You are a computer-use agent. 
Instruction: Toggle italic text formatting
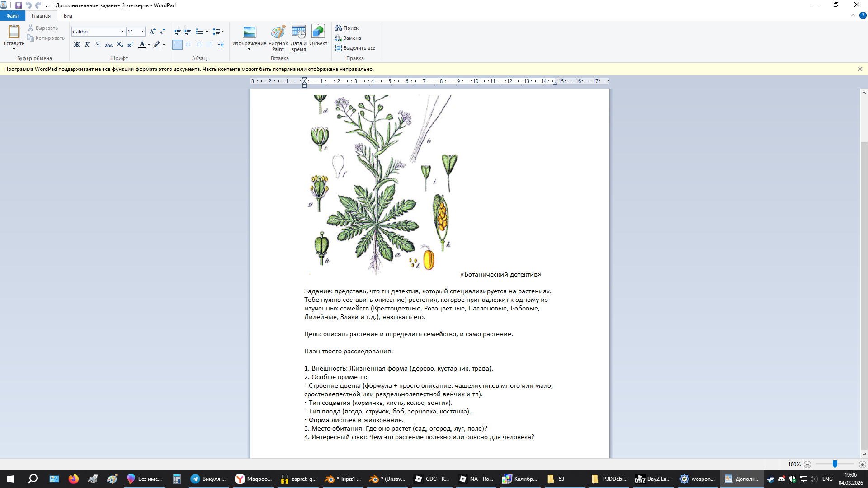pyautogui.click(x=87, y=45)
